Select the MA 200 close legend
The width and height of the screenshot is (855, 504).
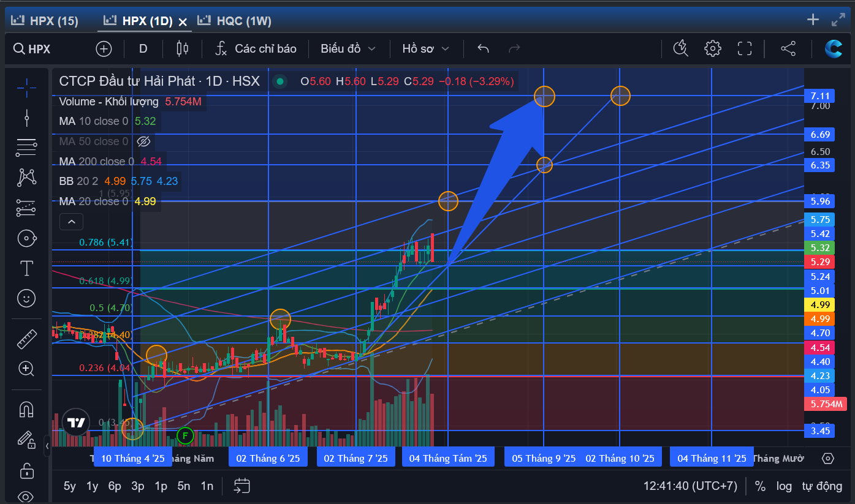point(96,162)
